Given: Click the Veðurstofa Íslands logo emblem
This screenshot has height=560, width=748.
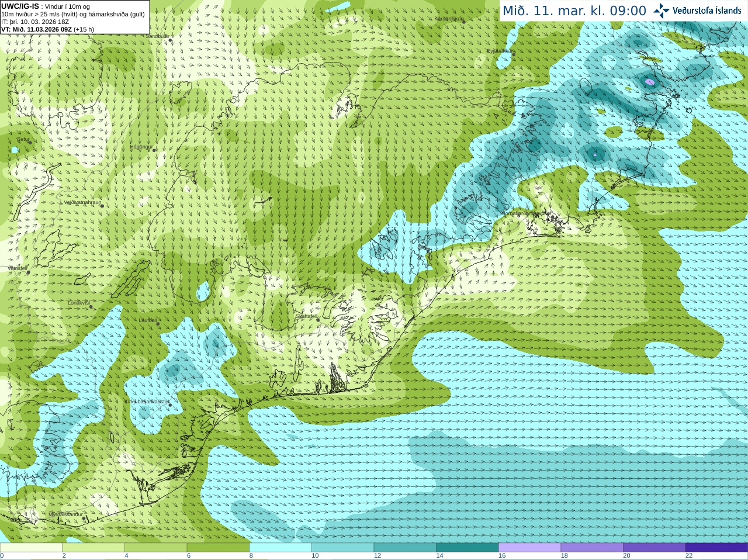Looking at the screenshot, I should [662, 11].
